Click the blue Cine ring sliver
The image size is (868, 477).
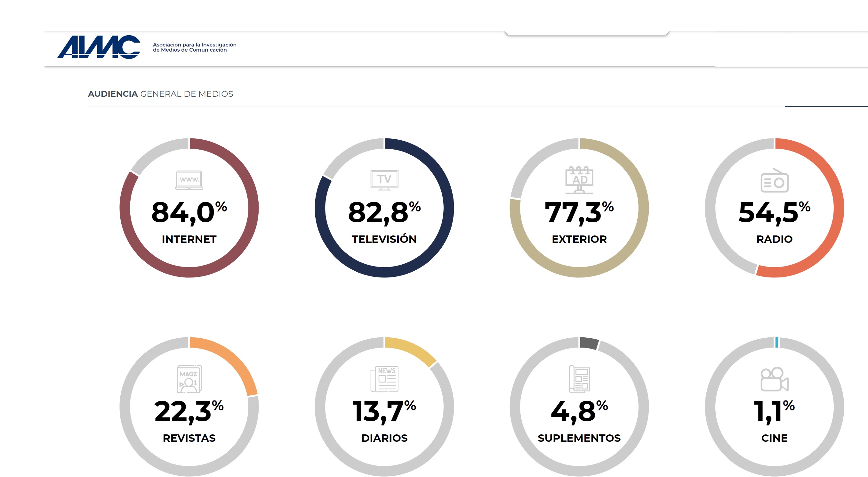(777, 342)
